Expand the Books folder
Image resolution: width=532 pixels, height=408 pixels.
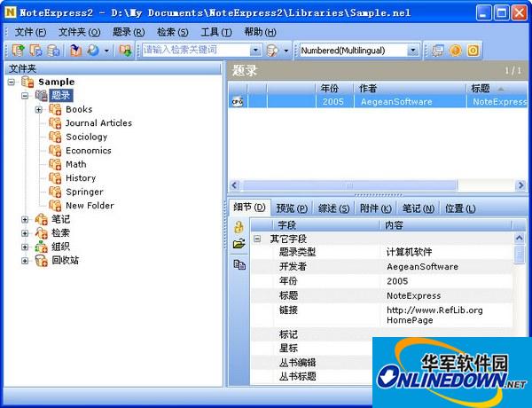coord(38,110)
